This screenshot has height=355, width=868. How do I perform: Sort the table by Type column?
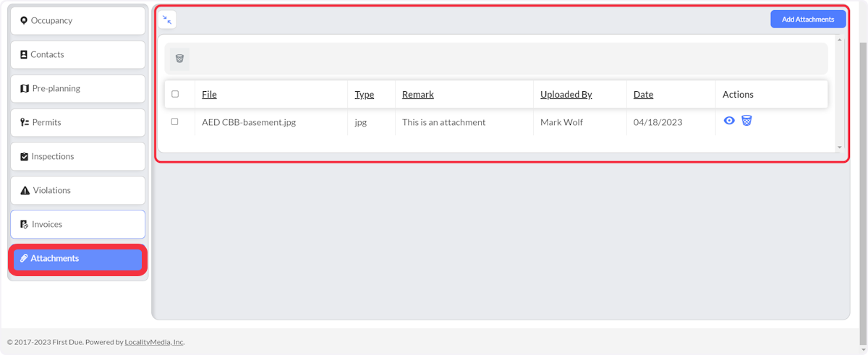(365, 95)
